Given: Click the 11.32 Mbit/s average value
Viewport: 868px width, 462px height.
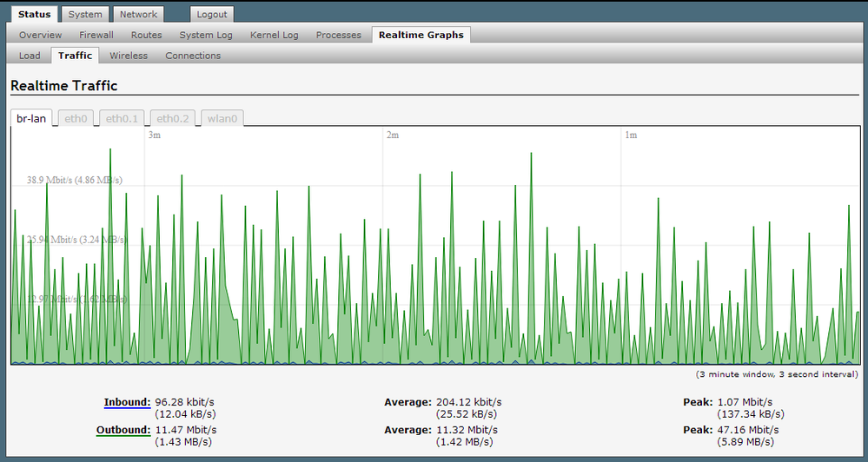Looking at the screenshot, I should (467, 430).
